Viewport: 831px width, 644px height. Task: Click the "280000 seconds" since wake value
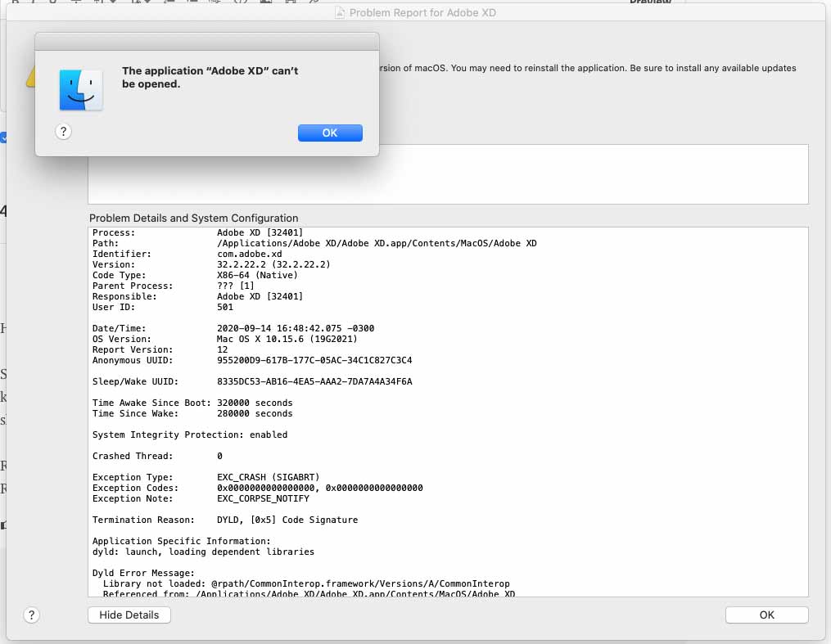(x=255, y=413)
